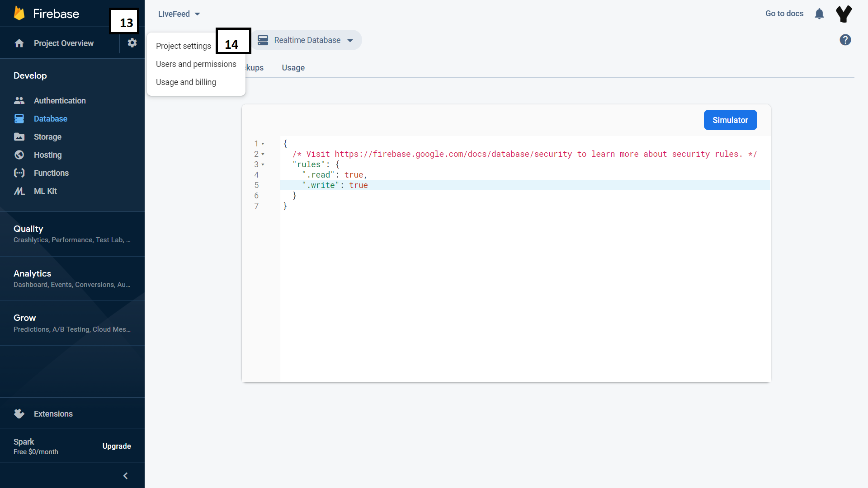Open the LiveFeed project dropdown
Screen dimensions: 868x488
[x=179, y=14]
